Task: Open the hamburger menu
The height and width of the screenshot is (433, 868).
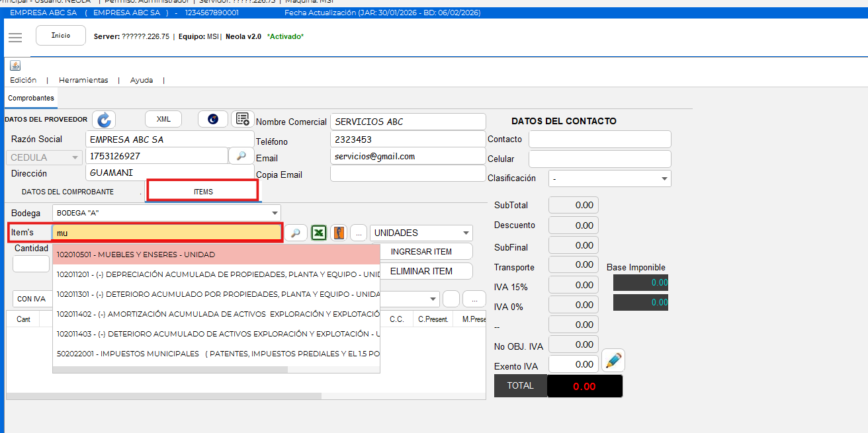Action: (x=15, y=38)
